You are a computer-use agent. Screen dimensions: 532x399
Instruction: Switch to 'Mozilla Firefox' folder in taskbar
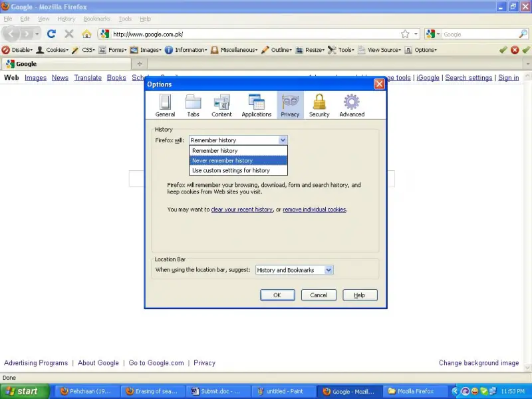(414, 391)
